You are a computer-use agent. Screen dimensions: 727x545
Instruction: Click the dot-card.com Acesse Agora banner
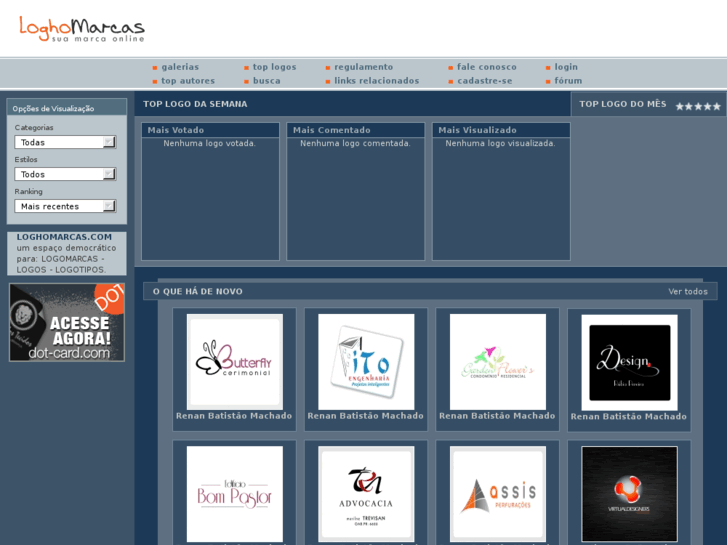(x=67, y=322)
